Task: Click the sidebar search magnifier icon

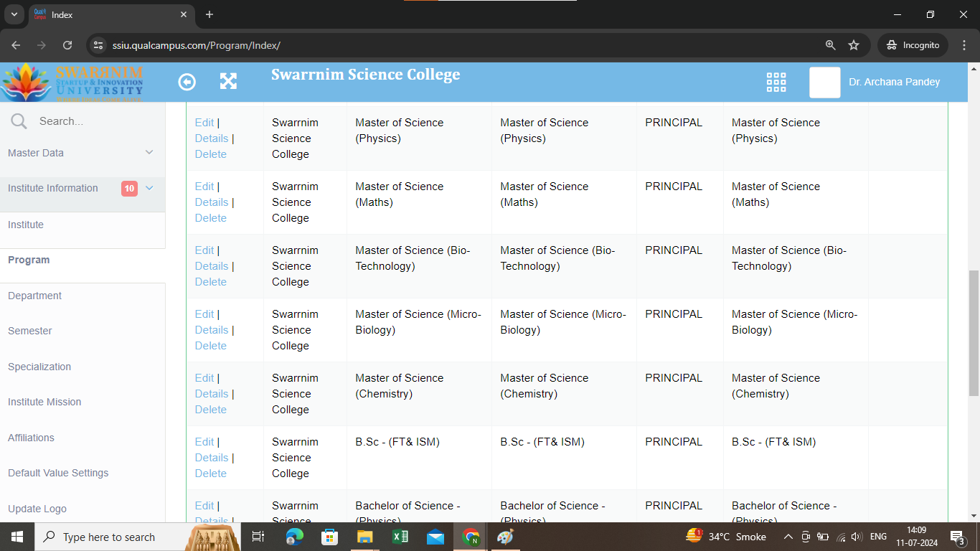Action: pos(19,121)
